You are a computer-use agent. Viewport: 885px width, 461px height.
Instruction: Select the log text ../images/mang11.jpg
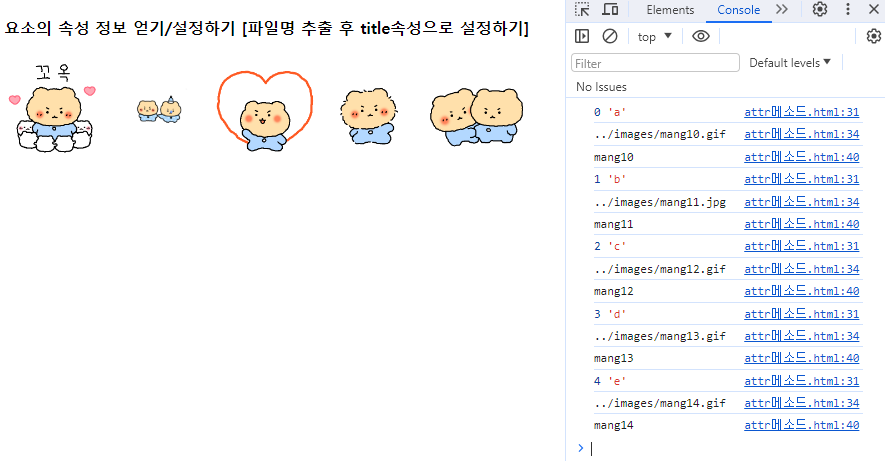coord(659,201)
